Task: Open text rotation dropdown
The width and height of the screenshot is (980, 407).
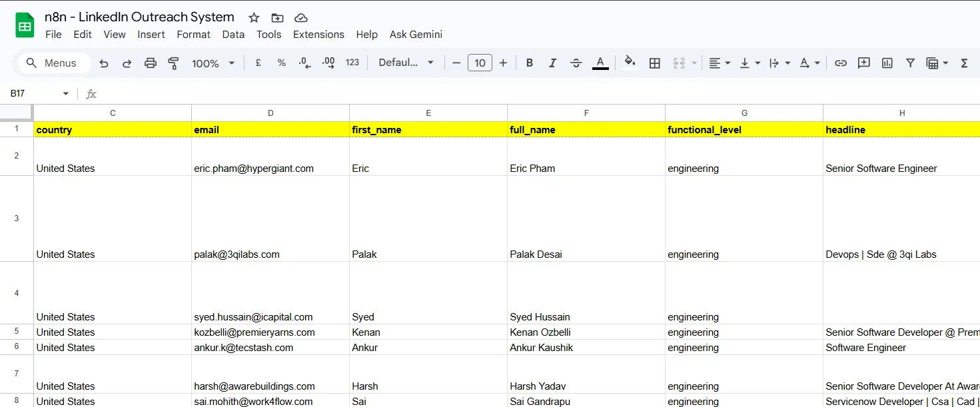Action: click(x=809, y=63)
